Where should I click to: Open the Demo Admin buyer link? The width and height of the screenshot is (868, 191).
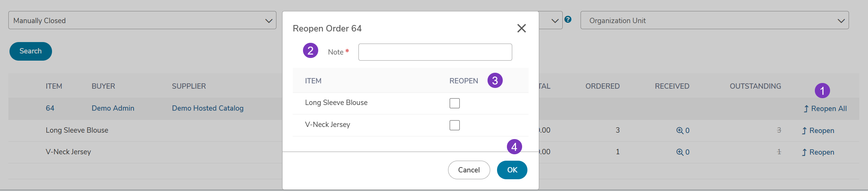pyautogui.click(x=113, y=108)
